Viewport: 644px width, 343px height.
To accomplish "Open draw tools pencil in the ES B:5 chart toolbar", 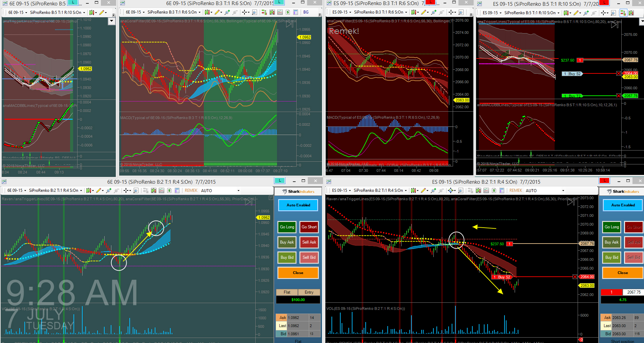I will 576,13.
